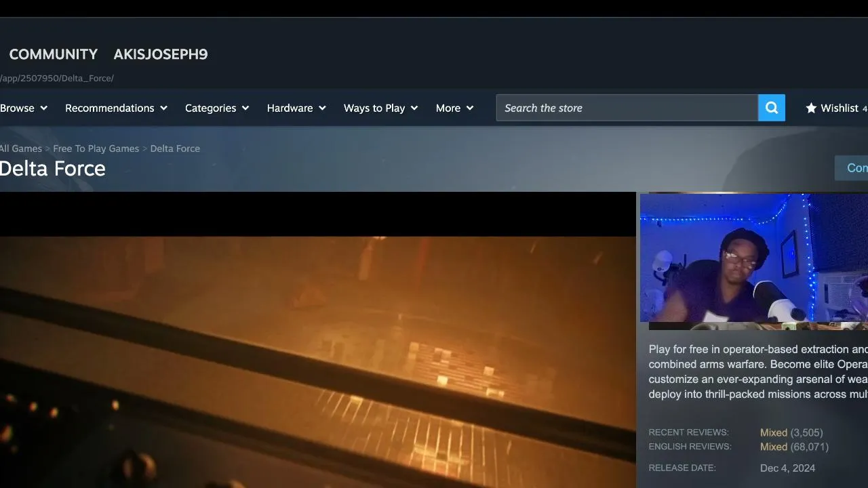The height and width of the screenshot is (488, 868).
Task: Click the RECENT REVIEWS label
Action: coord(688,432)
